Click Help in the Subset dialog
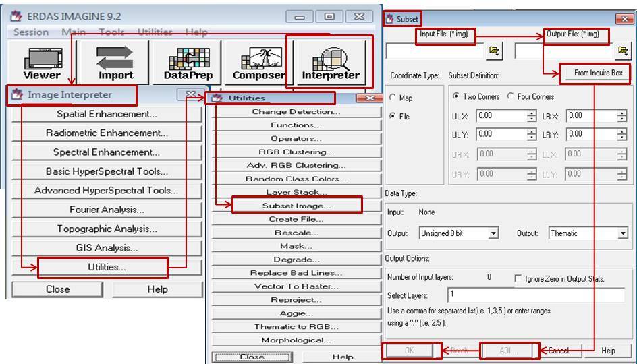This screenshot has height=364, width=637. (608, 351)
